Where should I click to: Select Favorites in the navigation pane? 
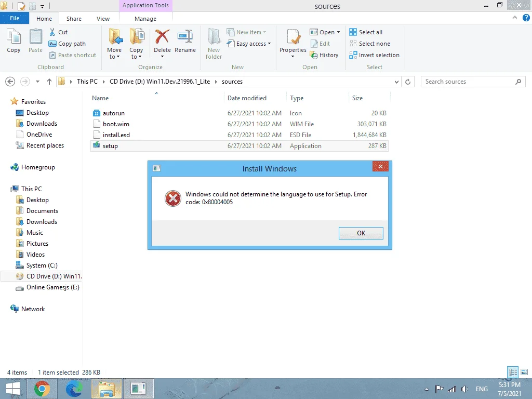tap(29, 101)
